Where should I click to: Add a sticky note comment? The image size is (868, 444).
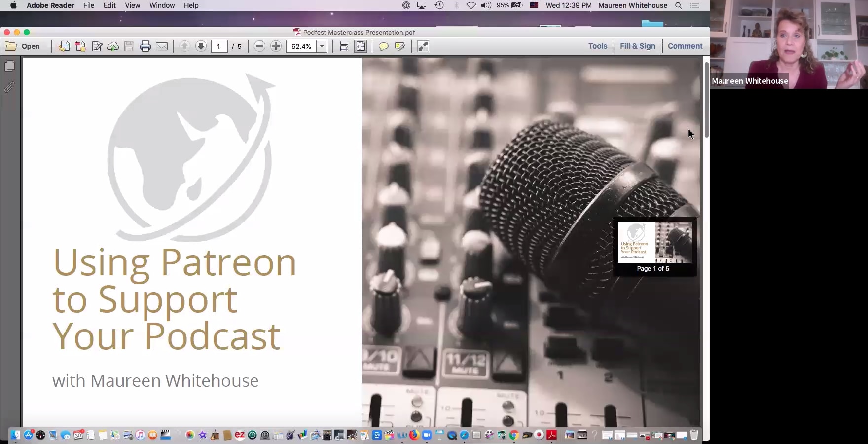(x=383, y=46)
